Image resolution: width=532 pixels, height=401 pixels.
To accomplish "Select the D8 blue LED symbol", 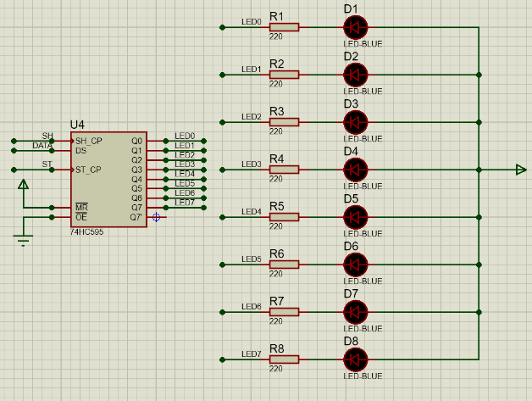I will tap(356, 359).
